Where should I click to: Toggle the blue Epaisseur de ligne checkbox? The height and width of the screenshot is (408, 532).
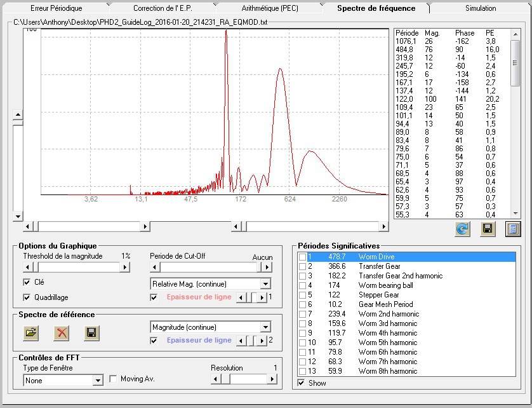pyautogui.click(x=154, y=341)
